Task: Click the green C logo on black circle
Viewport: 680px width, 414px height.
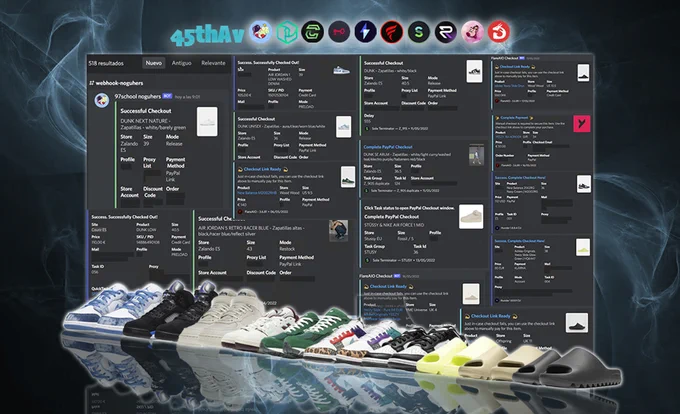Action: tap(313, 32)
